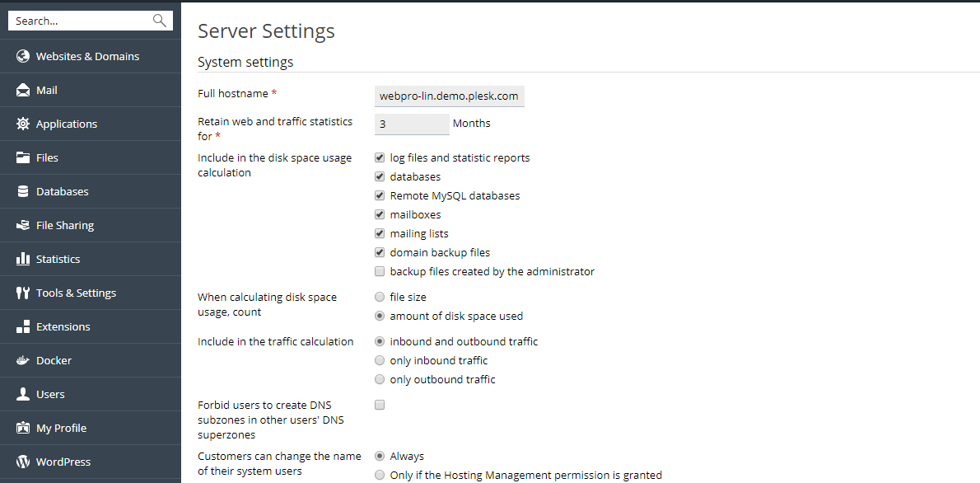Click the Statistics bar chart icon
Screen dimensions: 980x483
(23, 259)
